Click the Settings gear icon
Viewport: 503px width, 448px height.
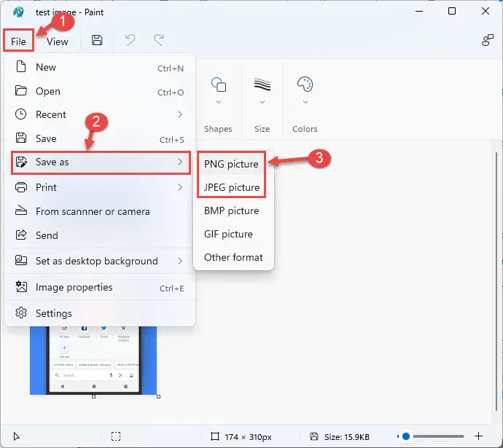click(x=21, y=313)
